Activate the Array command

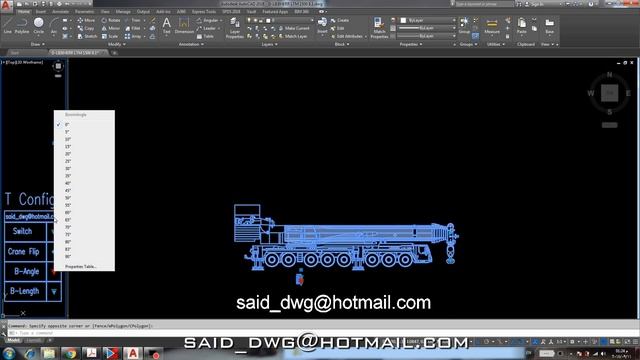point(133,36)
